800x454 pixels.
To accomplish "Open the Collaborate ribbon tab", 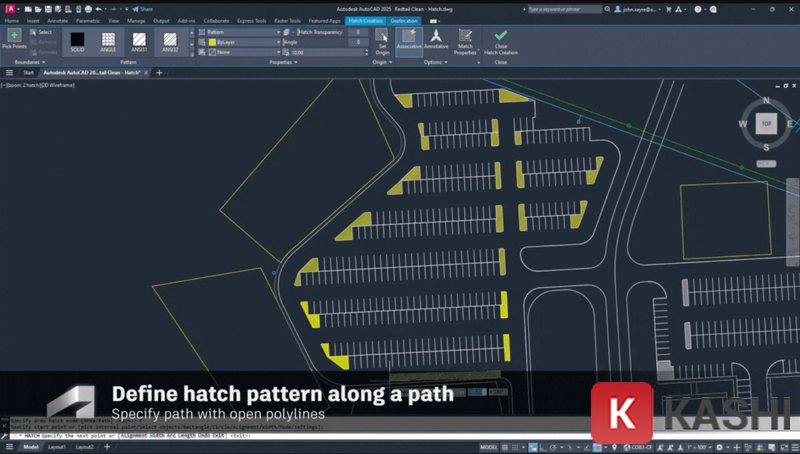I will (216, 21).
